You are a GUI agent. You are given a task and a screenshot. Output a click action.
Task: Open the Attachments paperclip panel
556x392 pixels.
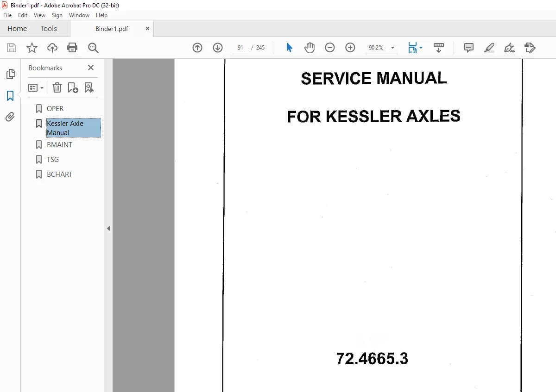[x=10, y=117]
